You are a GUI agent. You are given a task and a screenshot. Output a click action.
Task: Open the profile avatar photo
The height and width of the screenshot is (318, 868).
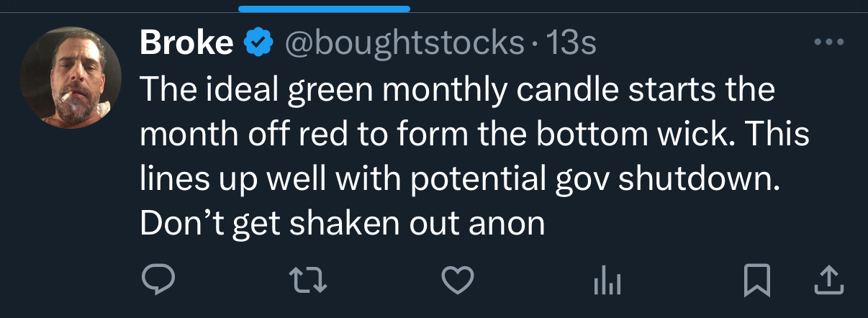(x=71, y=78)
